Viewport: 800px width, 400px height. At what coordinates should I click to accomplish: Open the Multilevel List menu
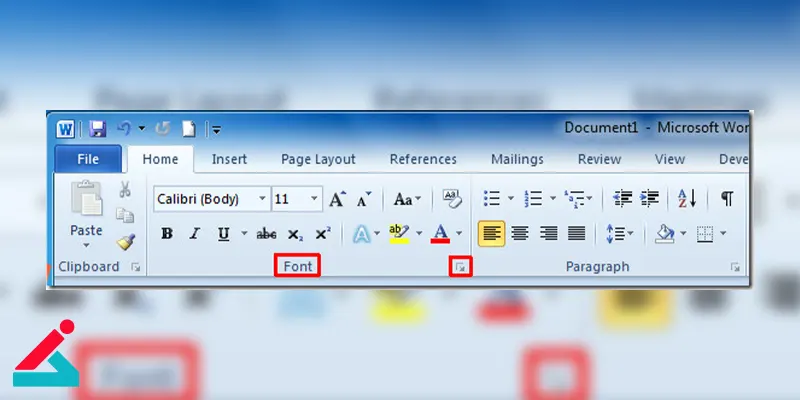578,198
